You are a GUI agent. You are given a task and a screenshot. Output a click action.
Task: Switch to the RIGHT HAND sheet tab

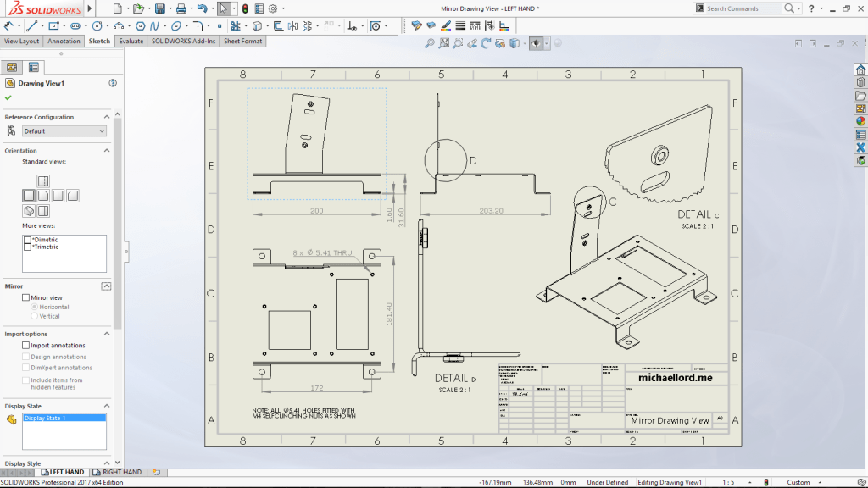117,472
